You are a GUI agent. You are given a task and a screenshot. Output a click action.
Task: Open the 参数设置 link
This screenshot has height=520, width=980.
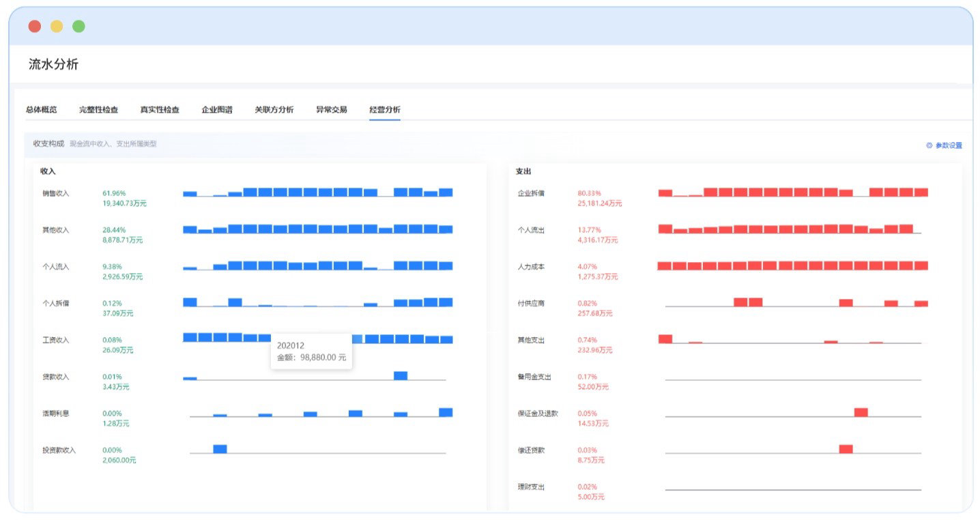point(949,145)
